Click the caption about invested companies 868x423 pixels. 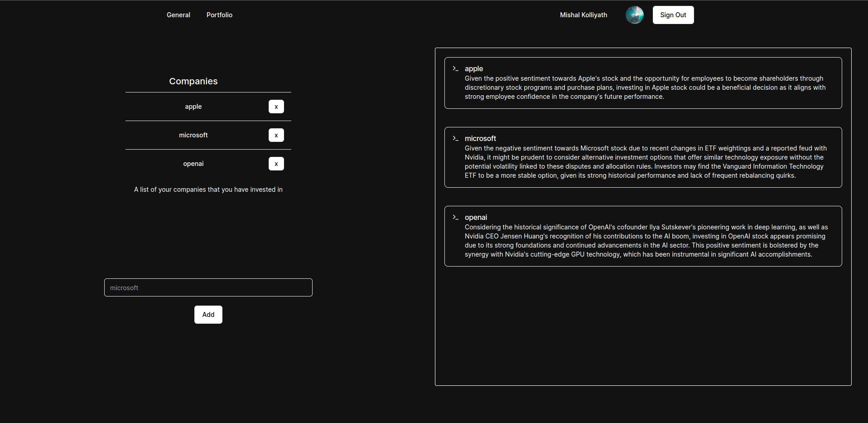(208, 190)
